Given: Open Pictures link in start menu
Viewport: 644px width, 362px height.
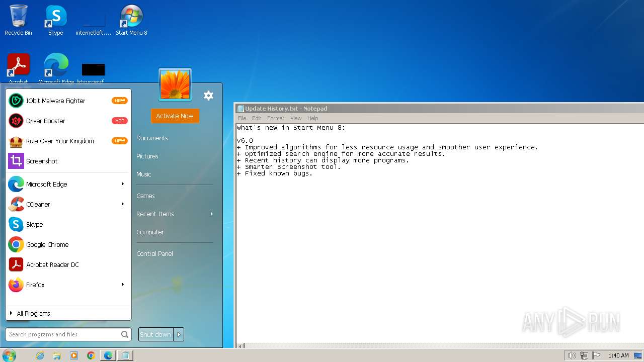Looking at the screenshot, I should coord(147,156).
